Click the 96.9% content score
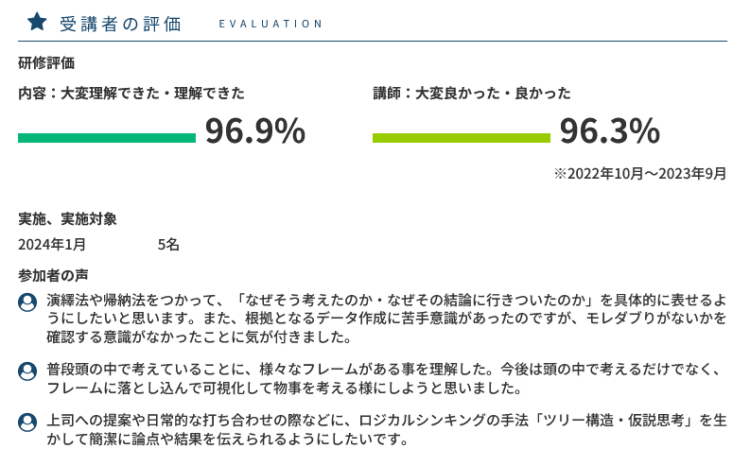 (255, 131)
